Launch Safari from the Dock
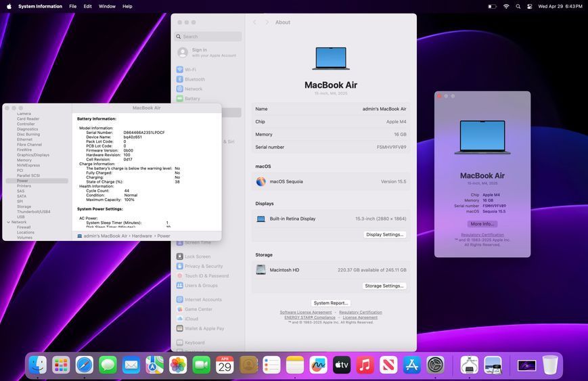Viewport: 588px width, 381px height. 85,365
